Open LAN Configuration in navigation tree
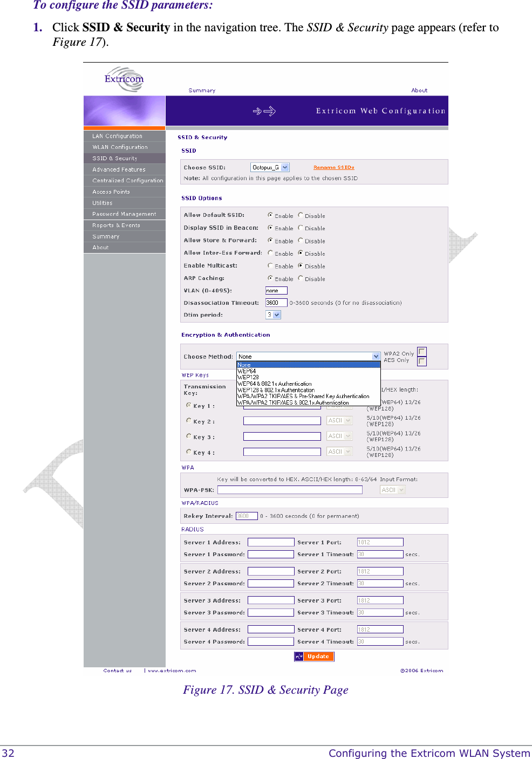Viewport: 532px width, 759px height. pos(125,136)
